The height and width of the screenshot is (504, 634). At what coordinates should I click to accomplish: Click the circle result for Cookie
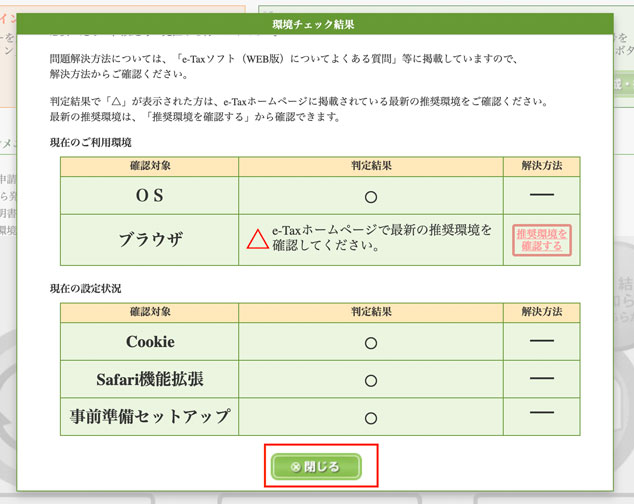pyautogui.click(x=371, y=343)
